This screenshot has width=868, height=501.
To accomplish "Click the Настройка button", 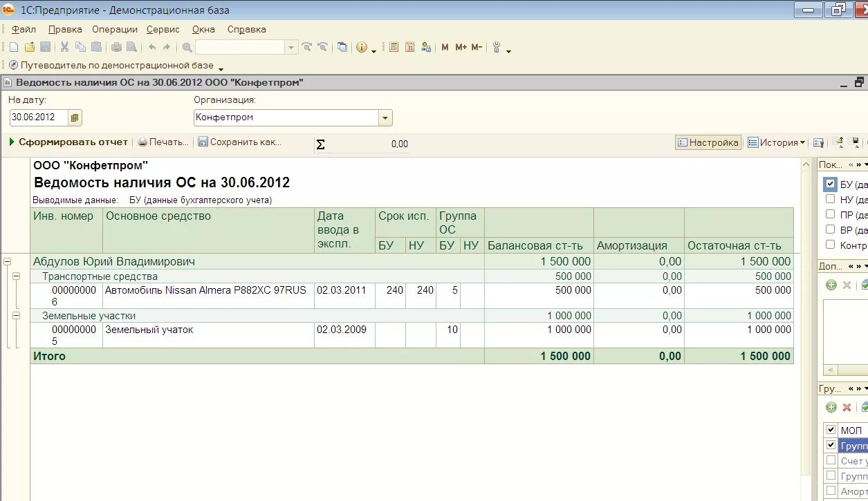I will (x=708, y=142).
